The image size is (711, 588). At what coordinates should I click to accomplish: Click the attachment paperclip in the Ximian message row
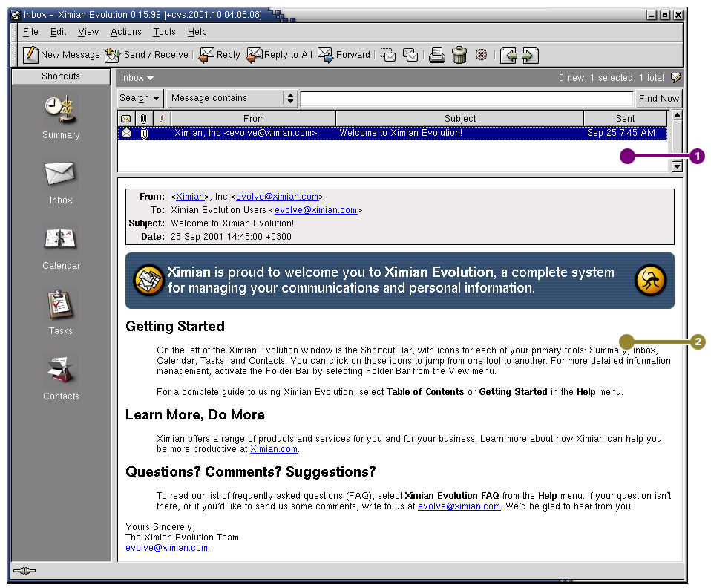144,134
